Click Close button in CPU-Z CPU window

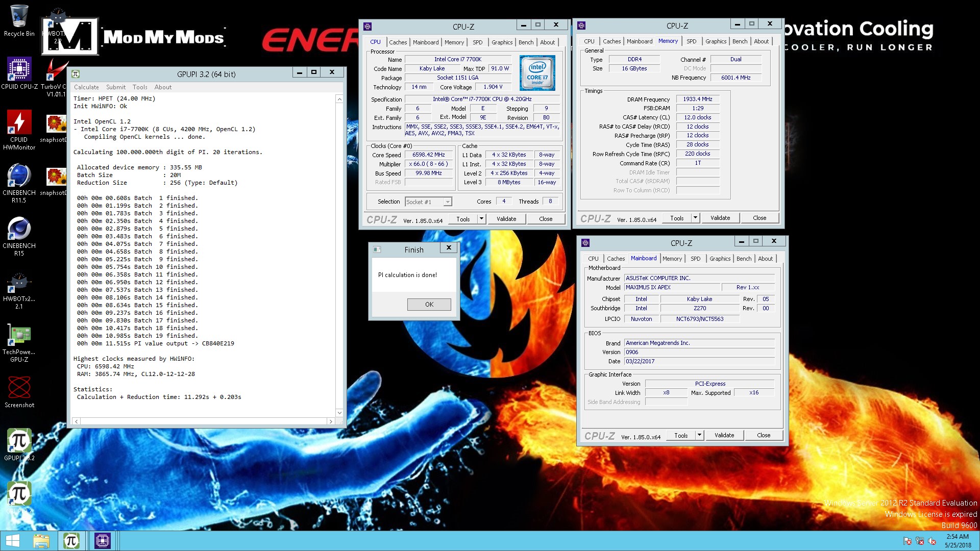click(x=546, y=219)
